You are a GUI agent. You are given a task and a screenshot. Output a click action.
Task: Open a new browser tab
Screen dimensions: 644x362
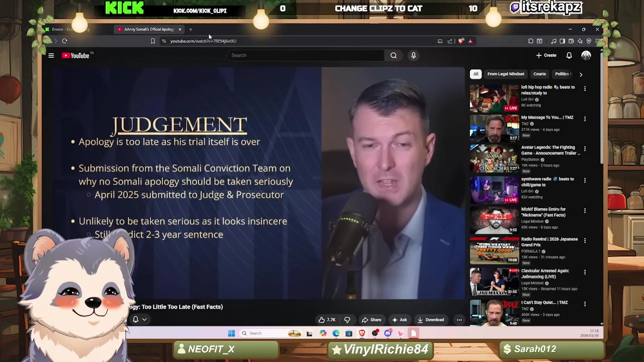191,29
